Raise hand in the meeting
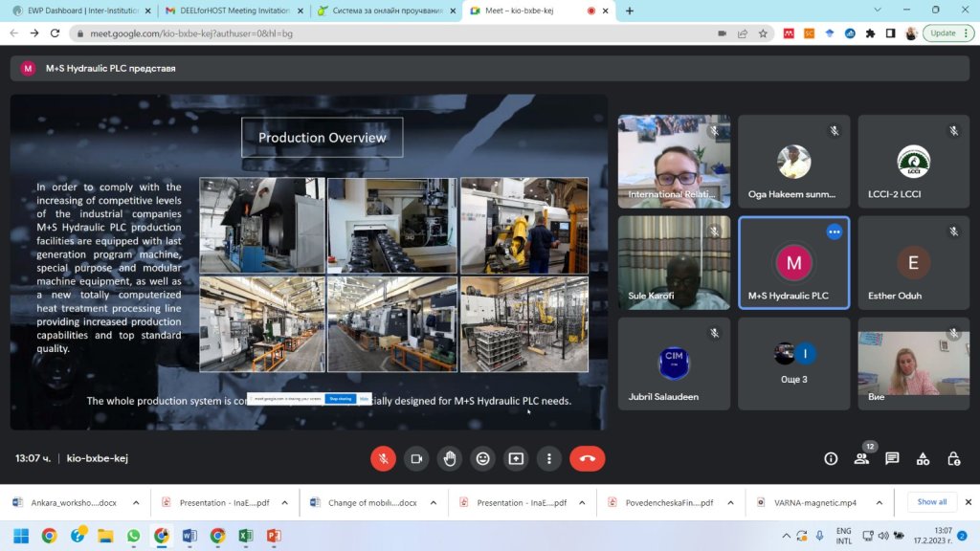Viewport: 980px width, 551px height. (x=450, y=458)
